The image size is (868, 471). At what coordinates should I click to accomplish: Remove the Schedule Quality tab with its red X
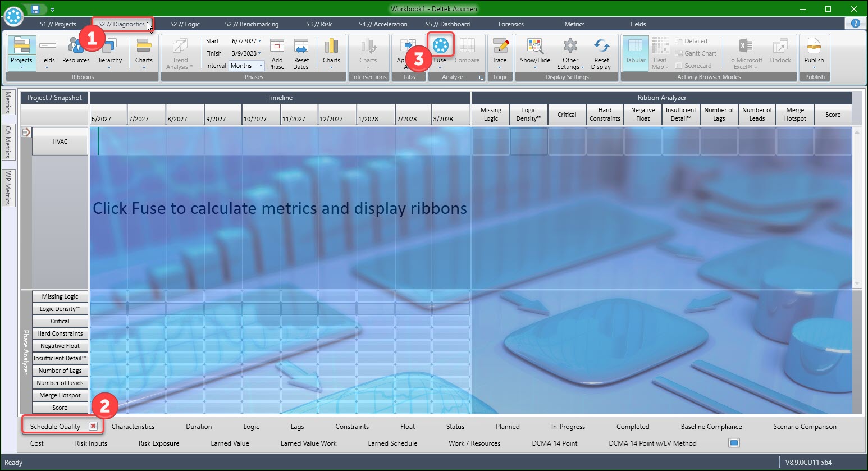point(93,426)
